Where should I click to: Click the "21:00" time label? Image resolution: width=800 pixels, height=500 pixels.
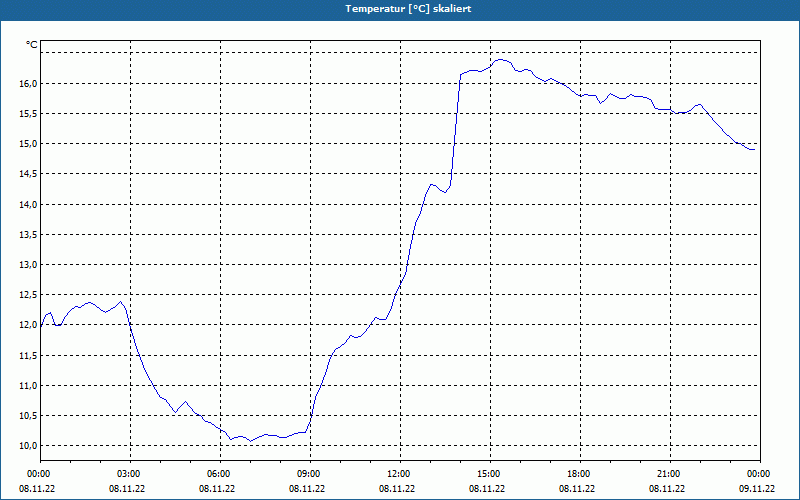[x=668, y=474]
